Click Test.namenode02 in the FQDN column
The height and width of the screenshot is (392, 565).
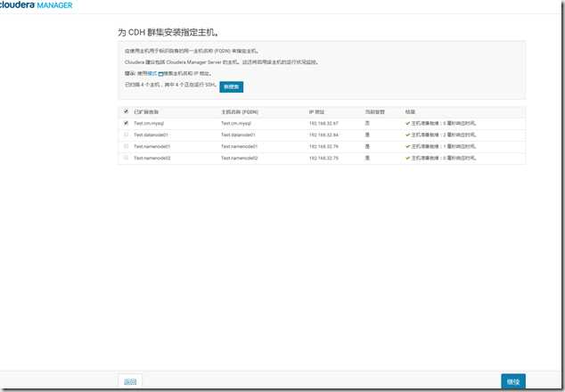point(239,158)
